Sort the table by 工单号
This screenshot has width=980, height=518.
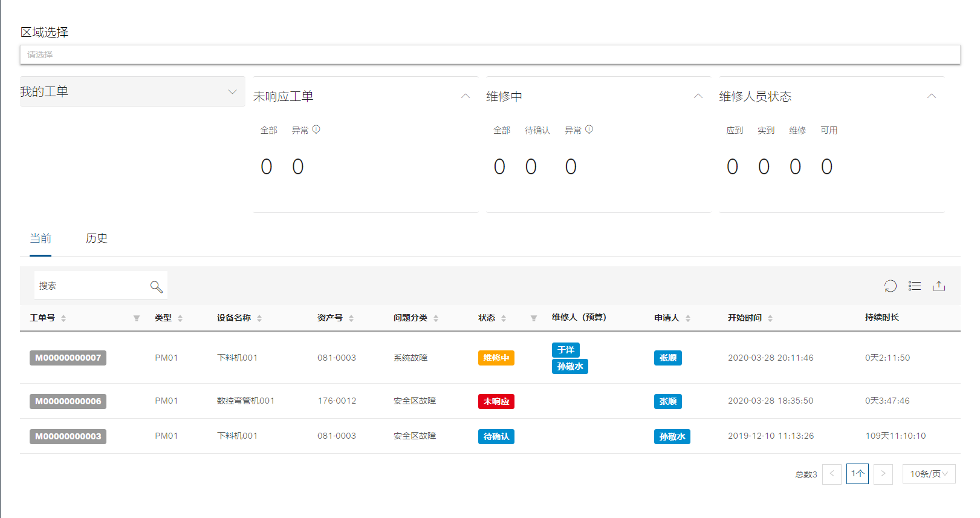[x=63, y=318]
